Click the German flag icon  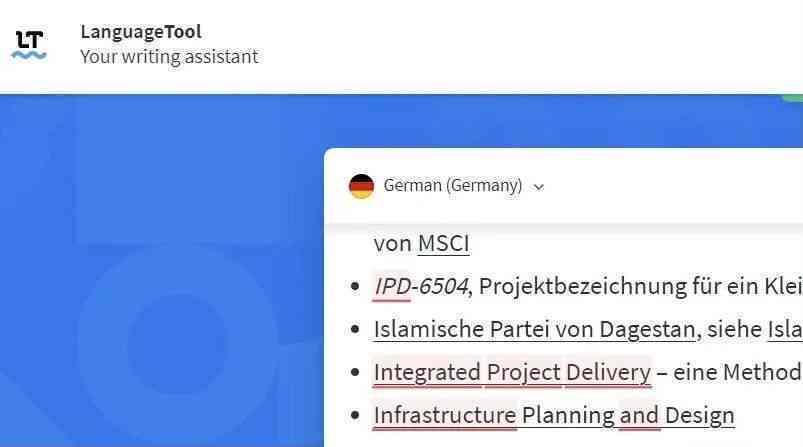(x=362, y=186)
